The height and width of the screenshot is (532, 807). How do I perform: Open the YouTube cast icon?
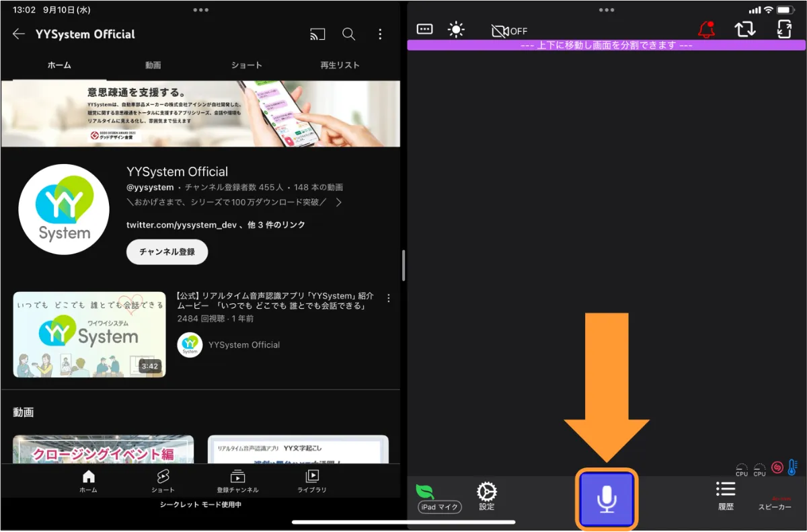[x=317, y=34]
